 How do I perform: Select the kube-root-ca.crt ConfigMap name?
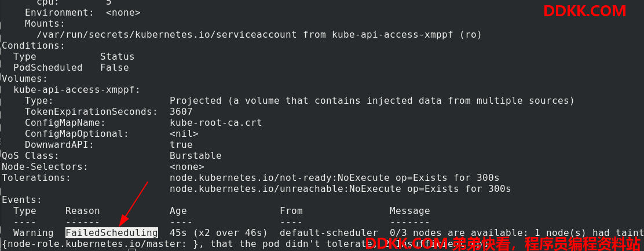[x=215, y=122]
